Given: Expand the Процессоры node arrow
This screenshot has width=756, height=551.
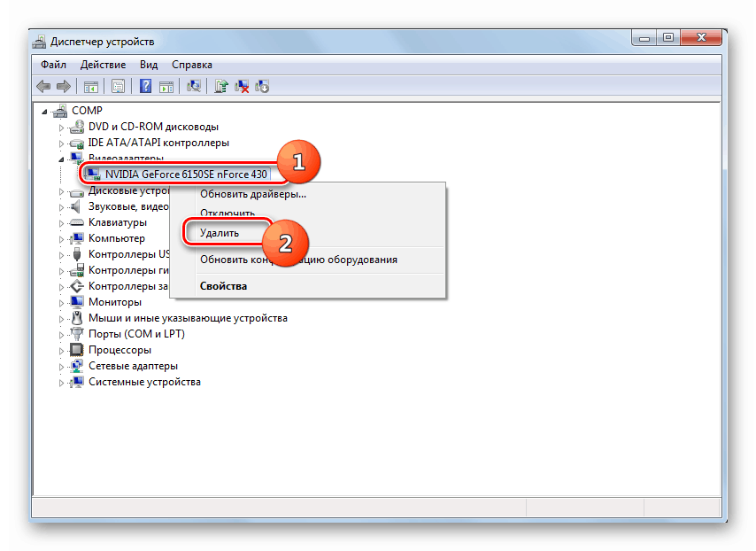Looking at the screenshot, I should click(x=61, y=350).
